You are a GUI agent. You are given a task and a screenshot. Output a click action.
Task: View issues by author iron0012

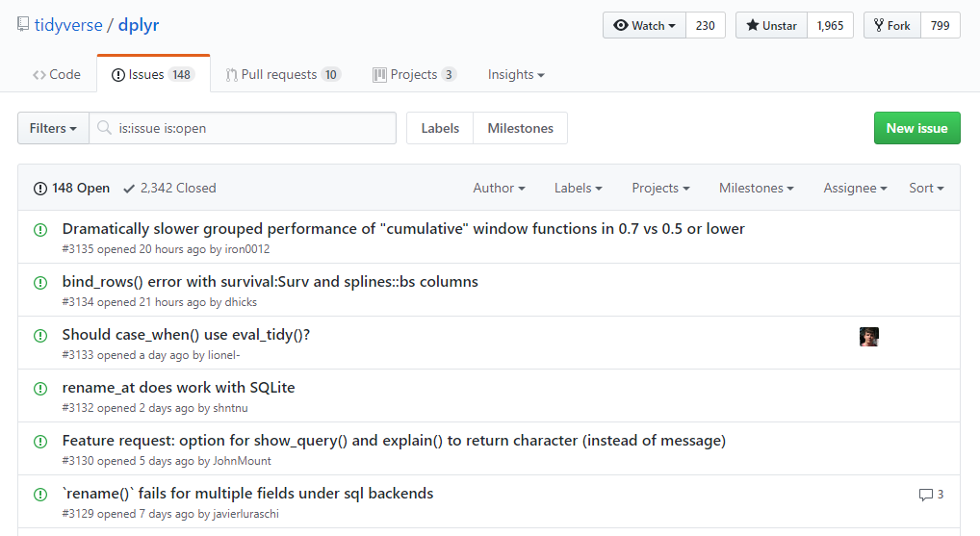tap(247, 249)
